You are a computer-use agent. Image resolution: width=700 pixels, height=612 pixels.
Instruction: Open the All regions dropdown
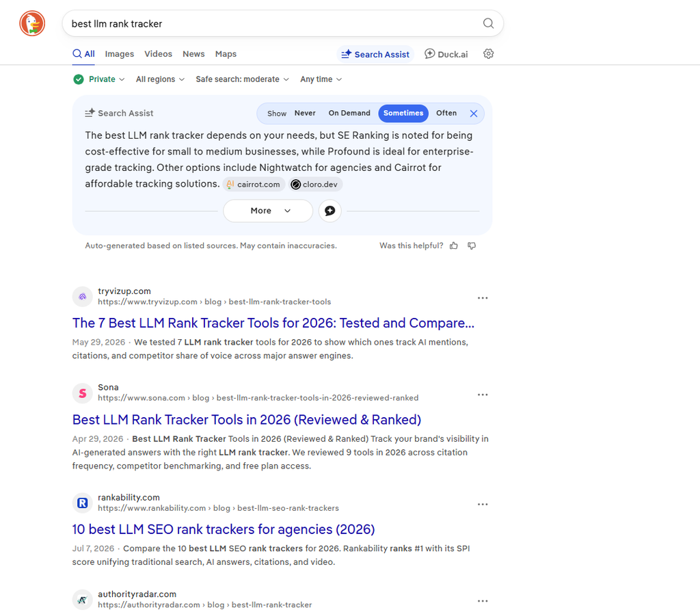160,79
